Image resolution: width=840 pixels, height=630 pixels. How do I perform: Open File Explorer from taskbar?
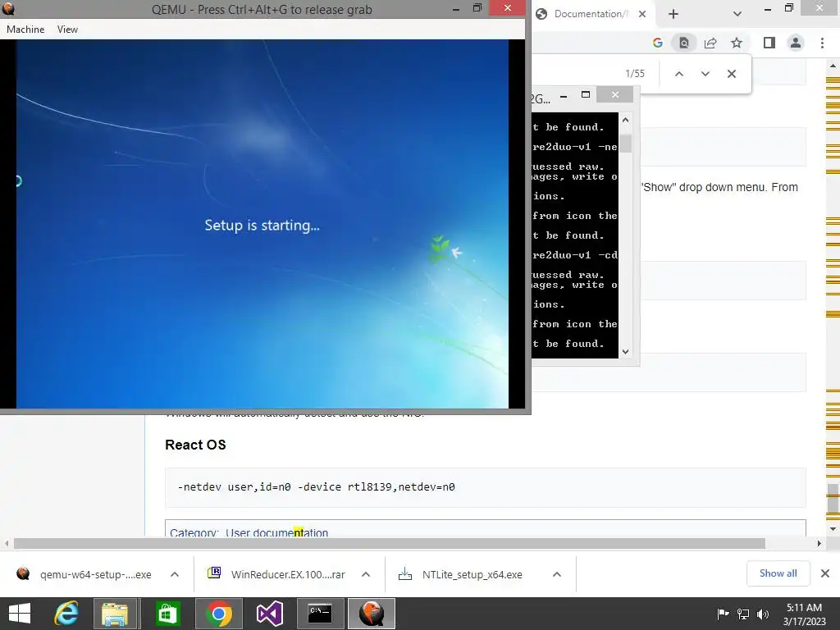point(115,614)
